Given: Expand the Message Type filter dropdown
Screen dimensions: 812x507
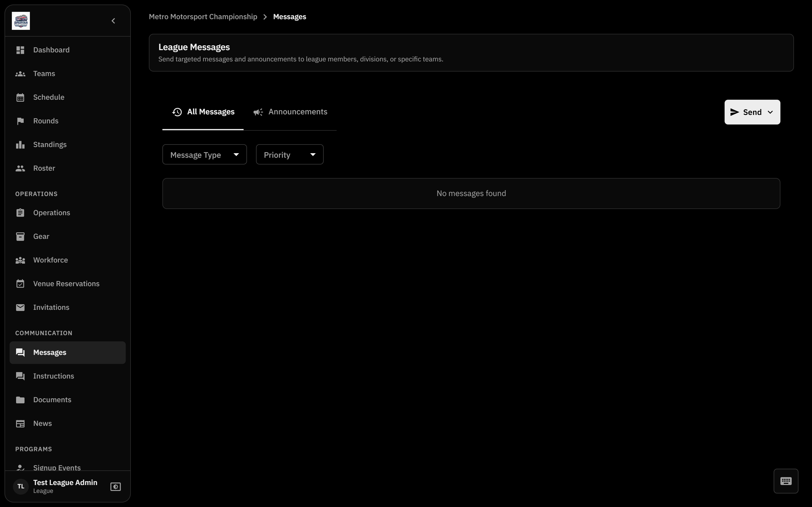Looking at the screenshot, I should pyautogui.click(x=205, y=155).
